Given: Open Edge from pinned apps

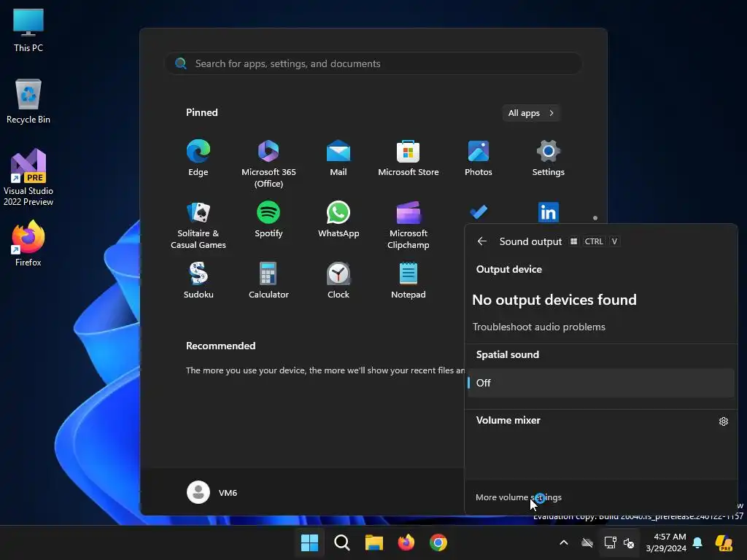Looking at the screenshot, I should pyautogui.click(x=198, y=158).
